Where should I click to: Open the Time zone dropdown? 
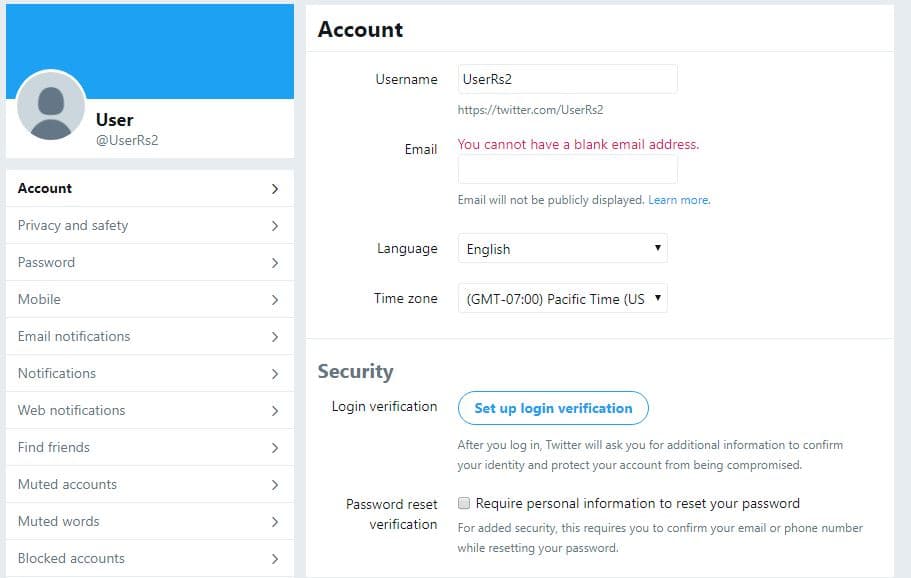tap(562, 299)
